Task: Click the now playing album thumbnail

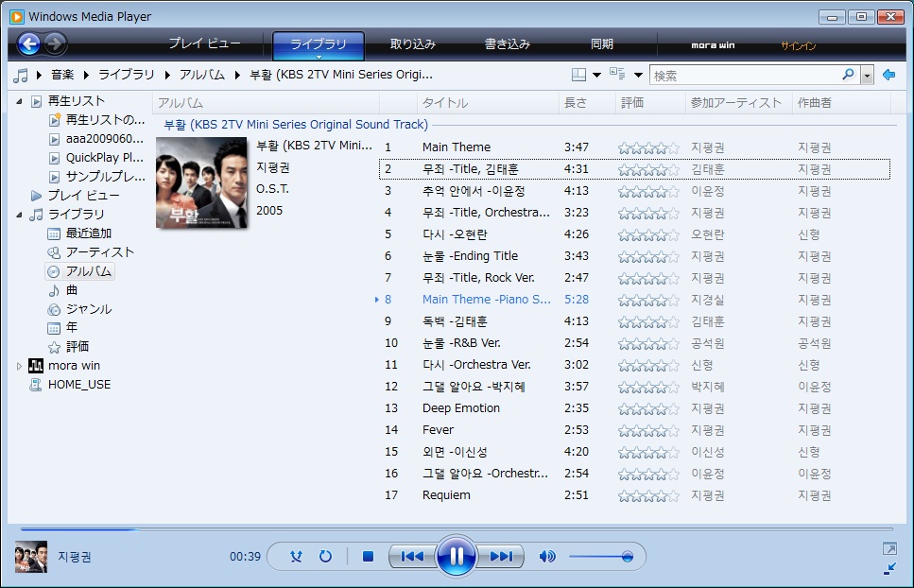Action: tap(31, 557)
